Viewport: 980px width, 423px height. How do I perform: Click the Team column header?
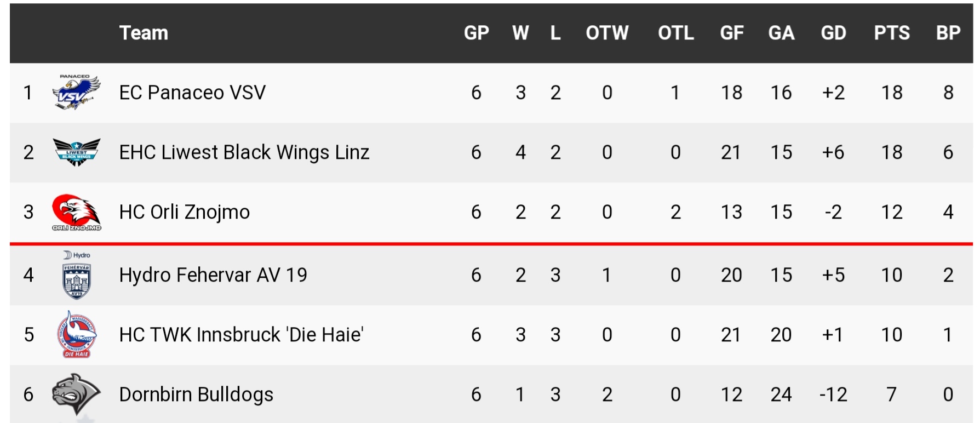(x=144, y=33)
